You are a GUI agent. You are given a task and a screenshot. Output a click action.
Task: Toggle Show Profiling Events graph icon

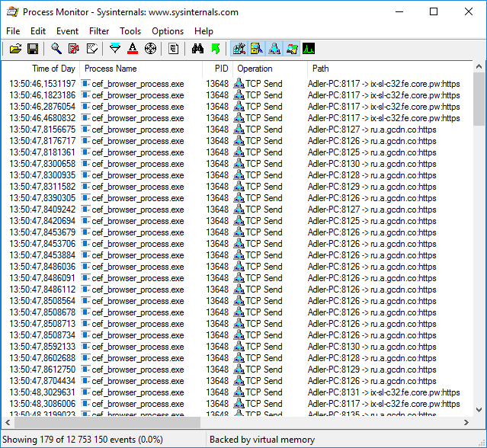click(x=309, y=49)
